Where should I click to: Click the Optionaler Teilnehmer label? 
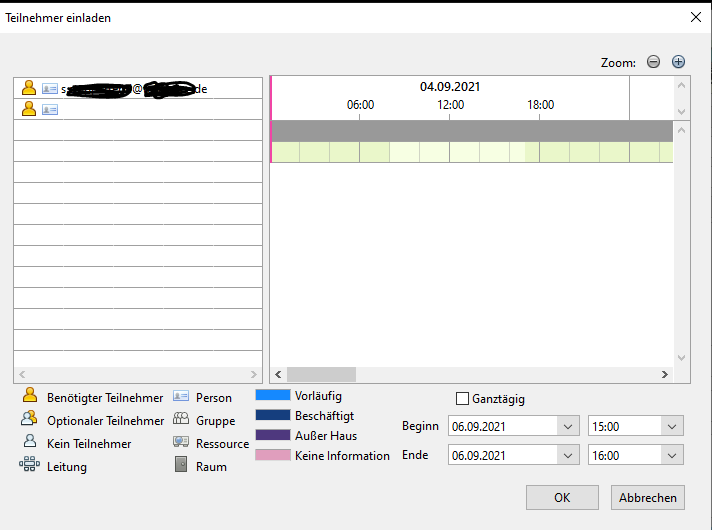(x=105, y=421)
